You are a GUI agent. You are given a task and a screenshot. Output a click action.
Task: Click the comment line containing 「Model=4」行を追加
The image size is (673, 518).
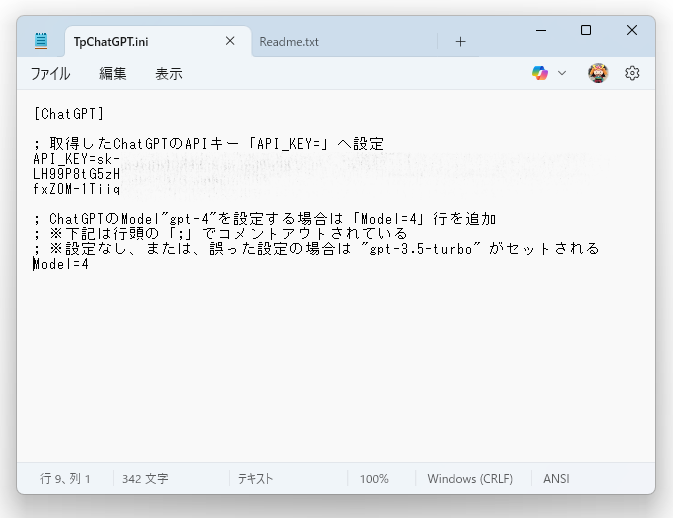(265, 219)
